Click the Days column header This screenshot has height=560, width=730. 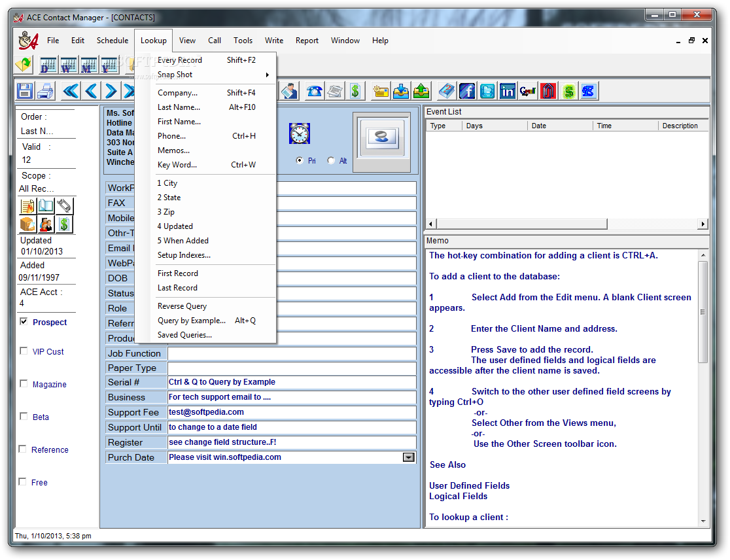click(x=495, y=126)
